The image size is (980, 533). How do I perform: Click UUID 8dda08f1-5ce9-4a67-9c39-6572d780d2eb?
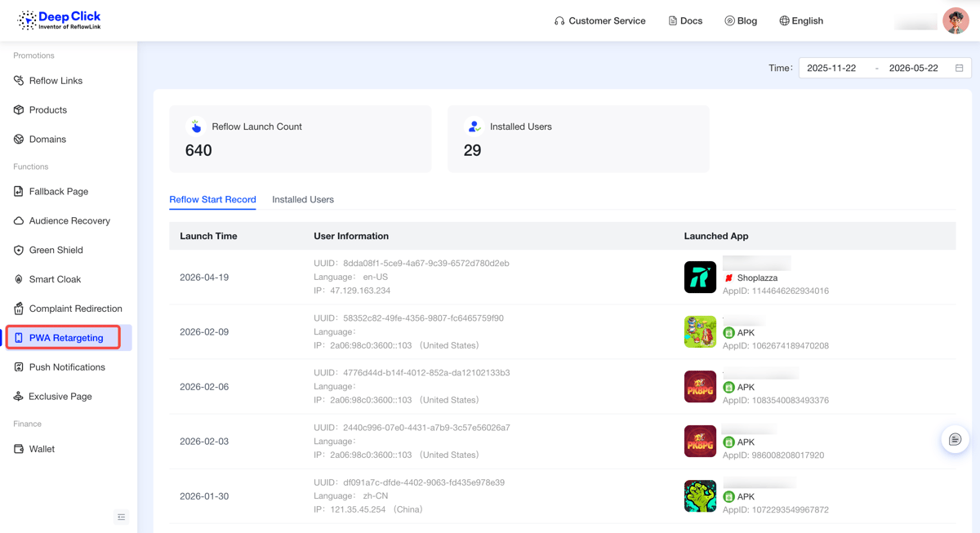pos(425,264)
